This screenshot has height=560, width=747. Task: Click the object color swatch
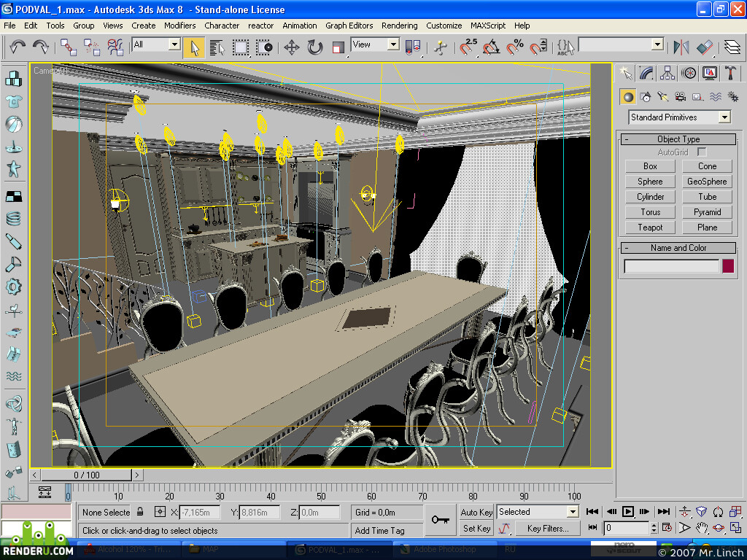pos(728,265)
